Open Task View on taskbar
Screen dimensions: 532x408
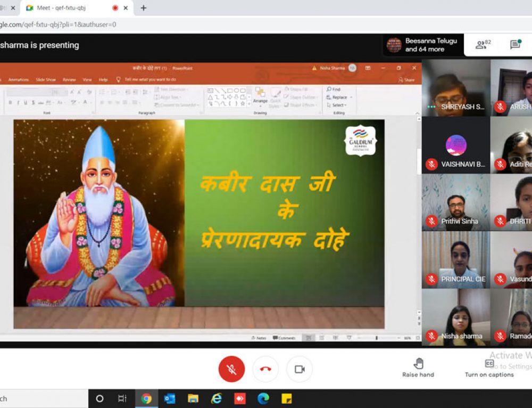click(122, 398)
